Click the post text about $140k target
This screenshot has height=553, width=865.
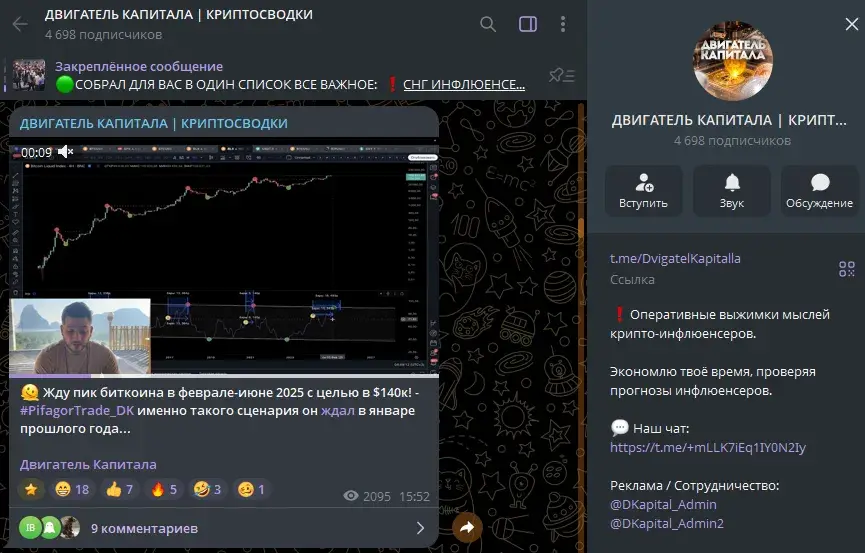point(220,411)
